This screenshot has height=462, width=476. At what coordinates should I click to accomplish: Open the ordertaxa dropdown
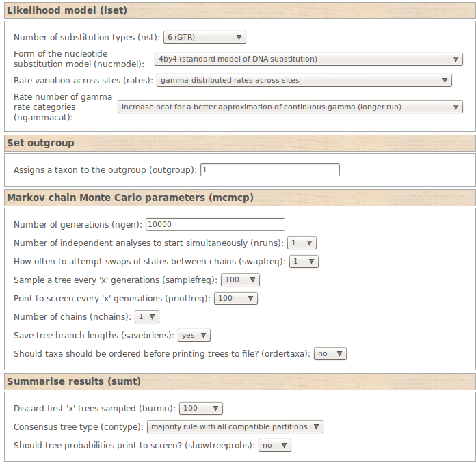coord(330,354)
